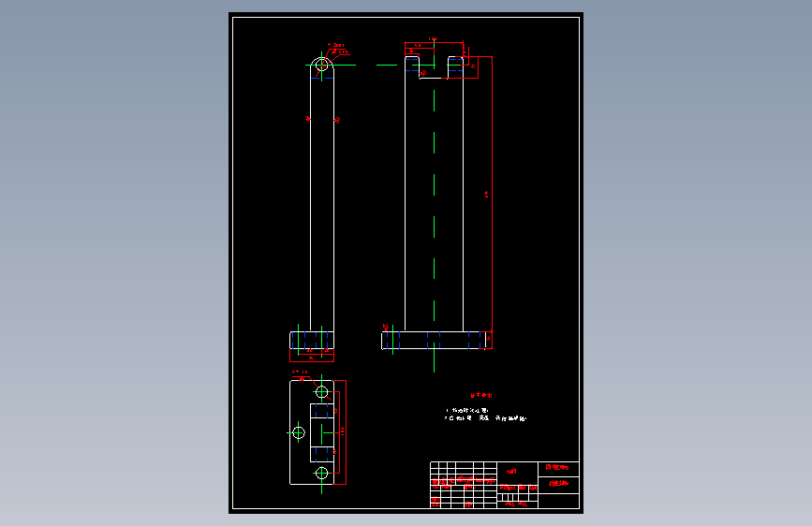The image size is (812, 526).
Task: Click the green dashed vertical centerline in front view
Action: [x=434, y=207]
